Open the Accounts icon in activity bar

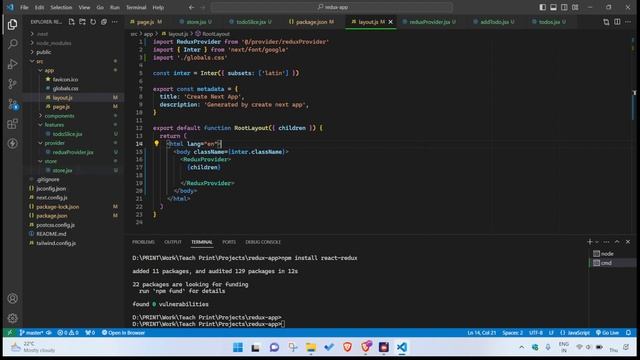pos(12,298)
